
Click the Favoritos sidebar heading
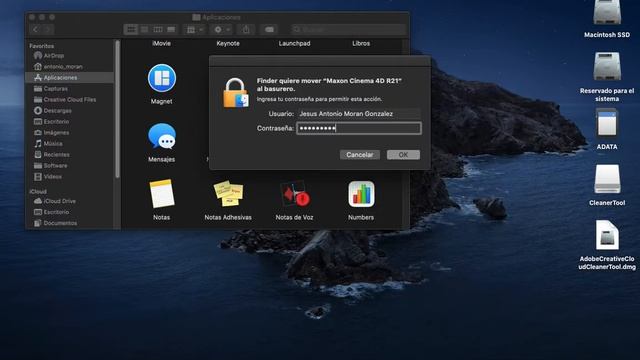click(x=42, y=46)
